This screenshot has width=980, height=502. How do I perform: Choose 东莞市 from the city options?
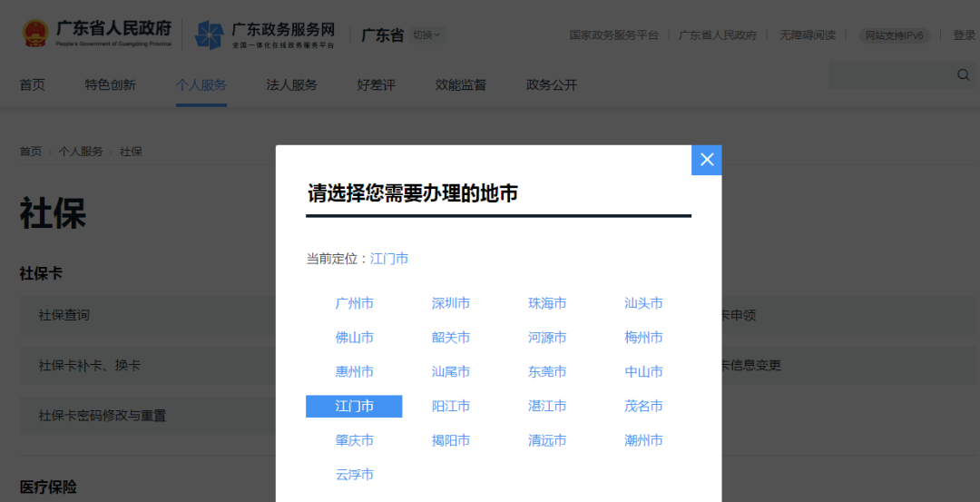pyautogui.click(x=547, y=372)
